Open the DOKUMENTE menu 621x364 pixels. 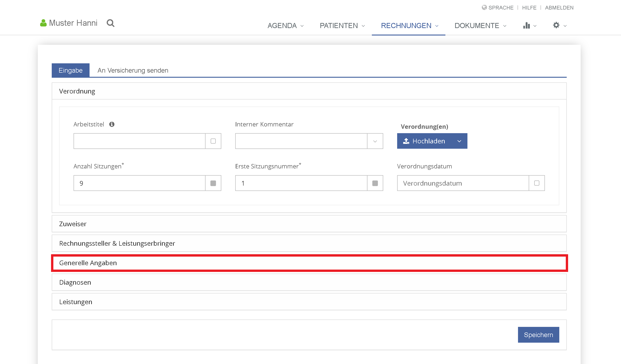pyautogui.click(x=480, y=26)
